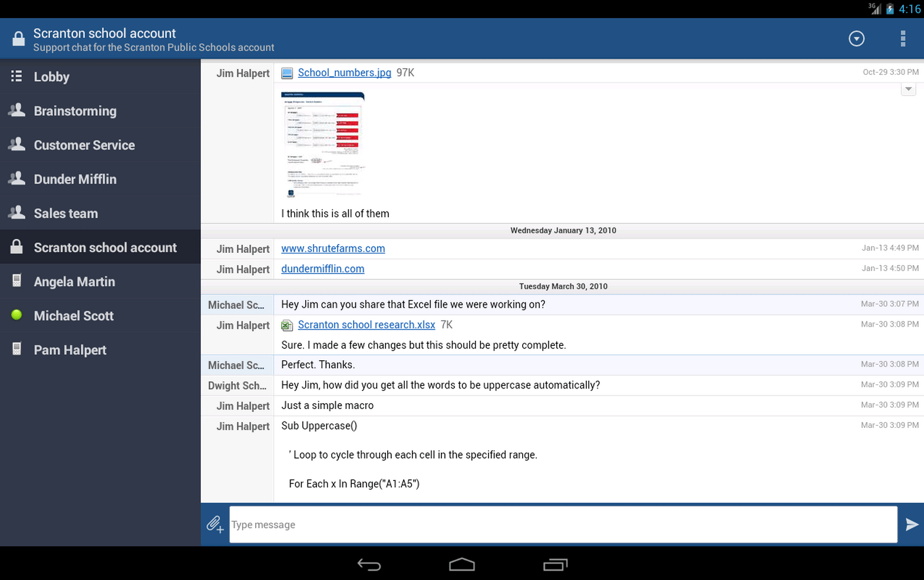
Task: Open the dundermifflin.com link
Action: (x=322, y=269)
